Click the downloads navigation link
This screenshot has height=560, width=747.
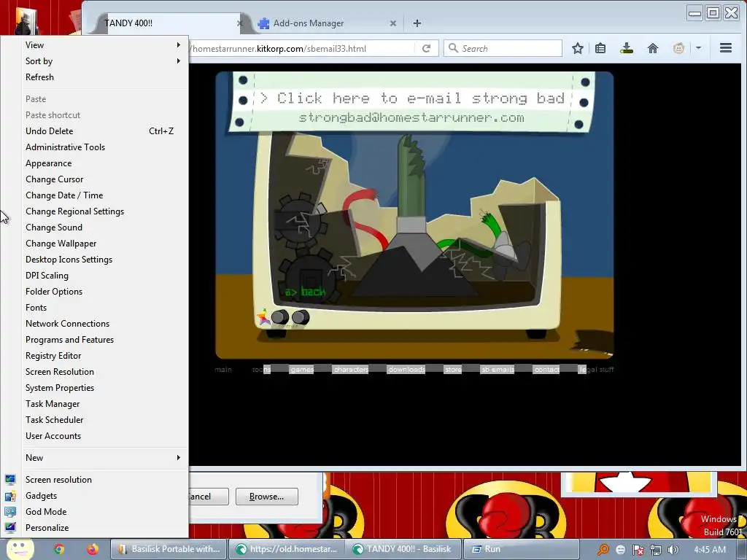[406, 370]
